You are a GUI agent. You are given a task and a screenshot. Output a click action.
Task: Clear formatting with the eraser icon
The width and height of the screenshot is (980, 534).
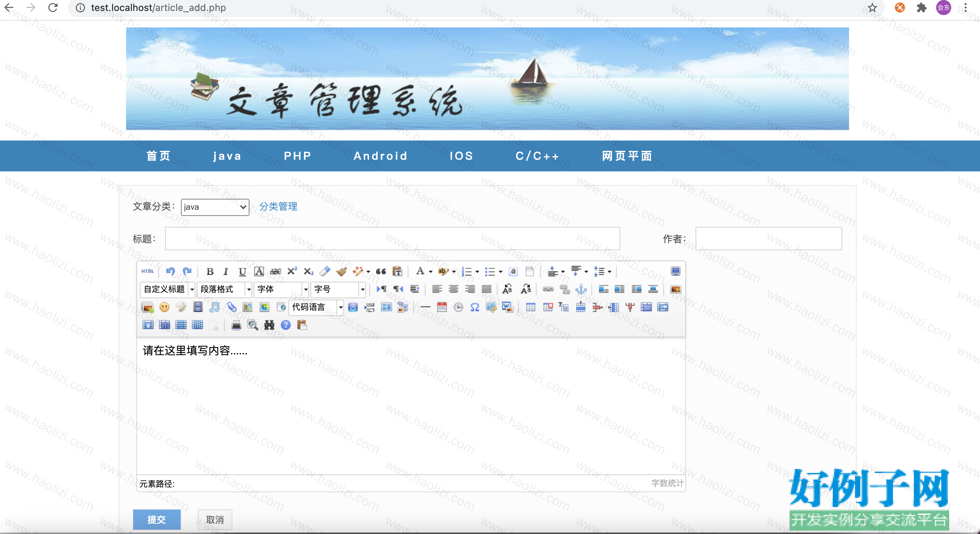coord(325,271)
